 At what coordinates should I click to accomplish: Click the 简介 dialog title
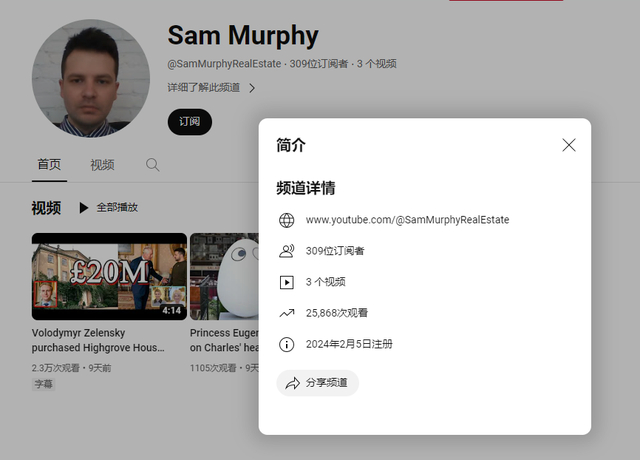[x=291, y=145]
